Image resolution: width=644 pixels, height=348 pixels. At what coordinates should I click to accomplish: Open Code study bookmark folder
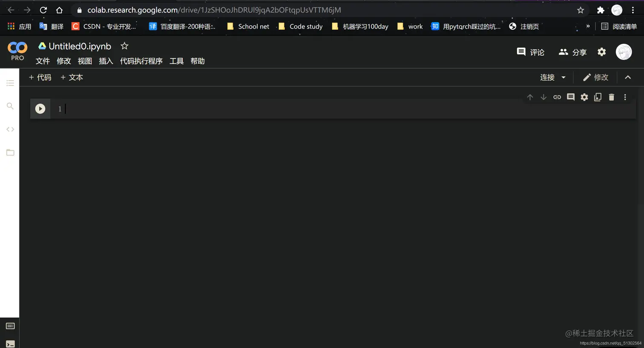coord(300,26)
